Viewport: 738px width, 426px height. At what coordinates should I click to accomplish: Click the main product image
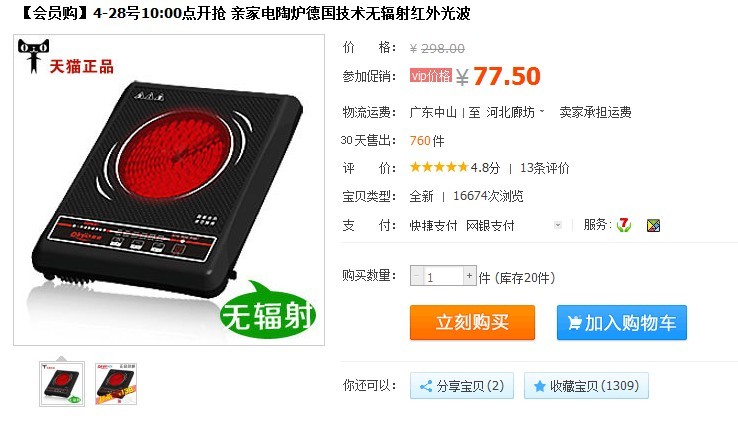pos(169,190)
